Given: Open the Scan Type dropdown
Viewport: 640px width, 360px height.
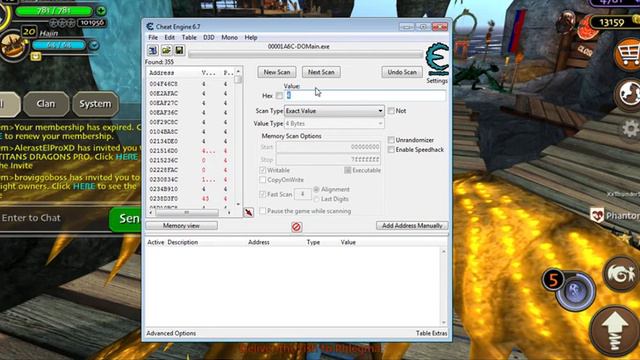Looking at the screenshot, I should pyautogui.click(x=334, y=111).
